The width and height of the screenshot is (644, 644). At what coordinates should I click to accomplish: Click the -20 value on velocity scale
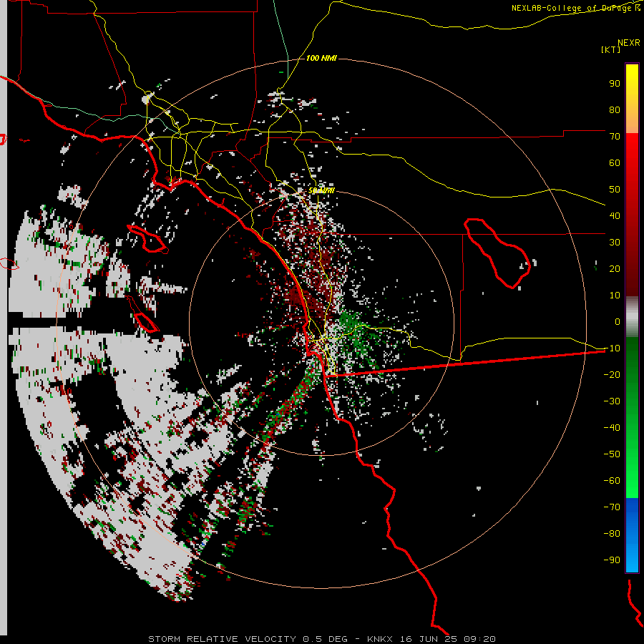pyautogui.click(x=612, y=375)
